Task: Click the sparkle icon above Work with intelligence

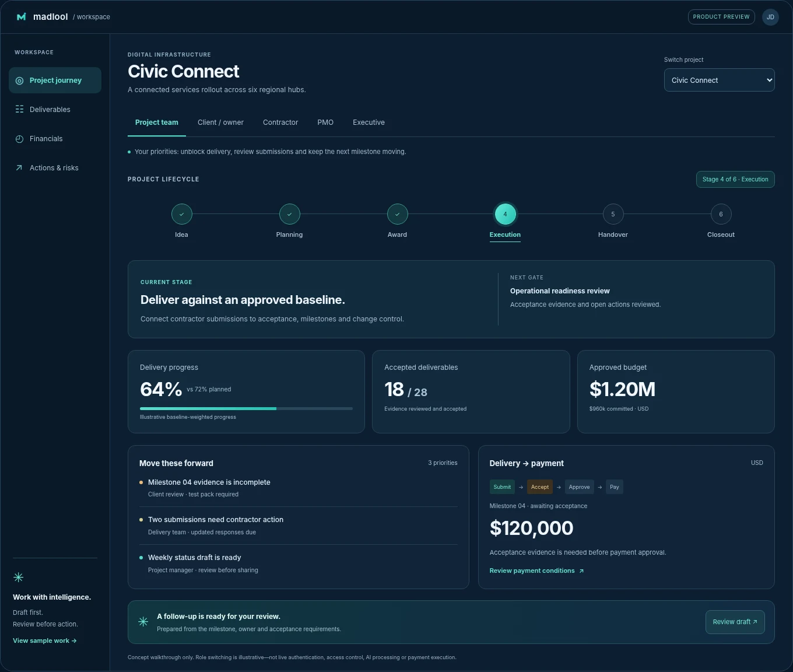Action: point(18,577)
